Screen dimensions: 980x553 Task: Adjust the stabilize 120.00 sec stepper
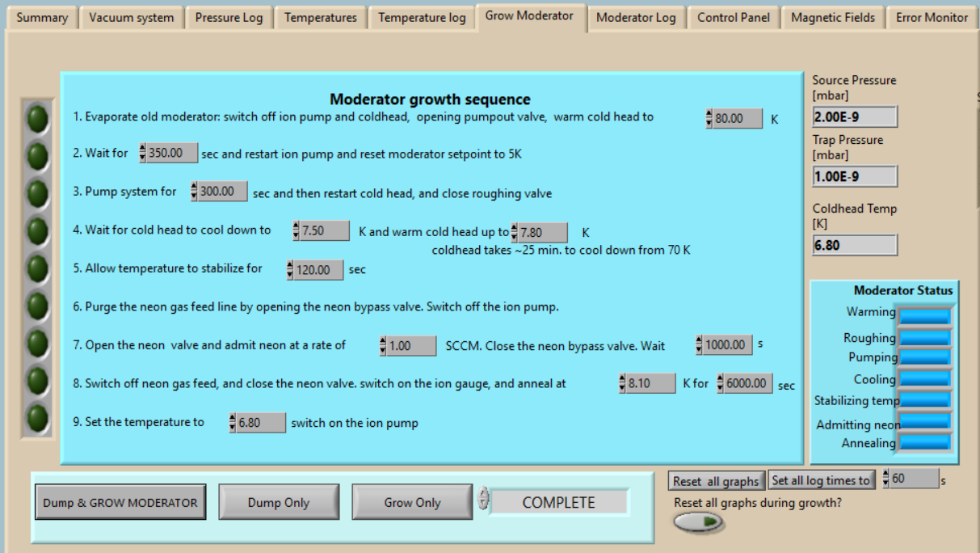tap(290, 270)
